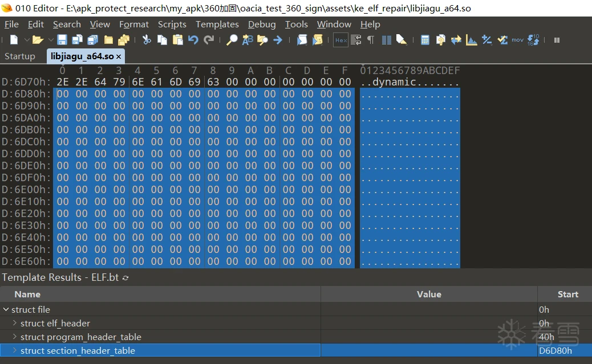Click the Template Results refresh icon
Screen dimensions: 592x364
(125, 277)
